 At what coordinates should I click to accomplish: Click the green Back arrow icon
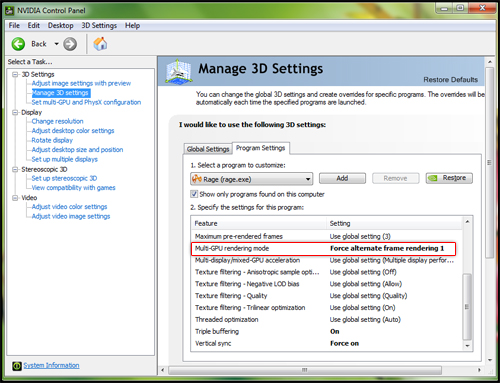coord(18,44)
